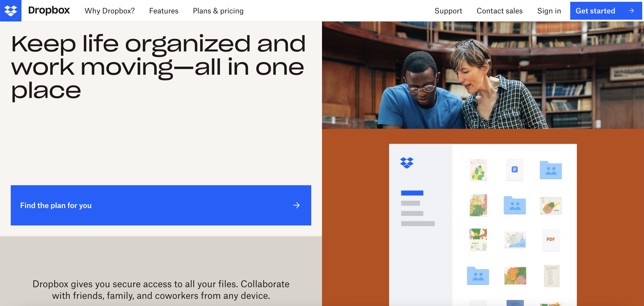Click the Dropbox logo in the mockup sidebar
This screenshot has width=644, height=306.
click(407, 163)
